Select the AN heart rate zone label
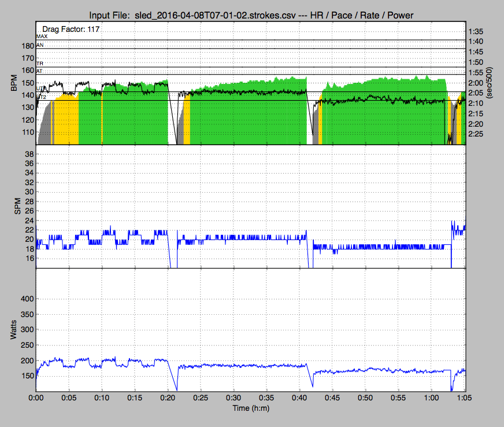 tap(39, 45)
